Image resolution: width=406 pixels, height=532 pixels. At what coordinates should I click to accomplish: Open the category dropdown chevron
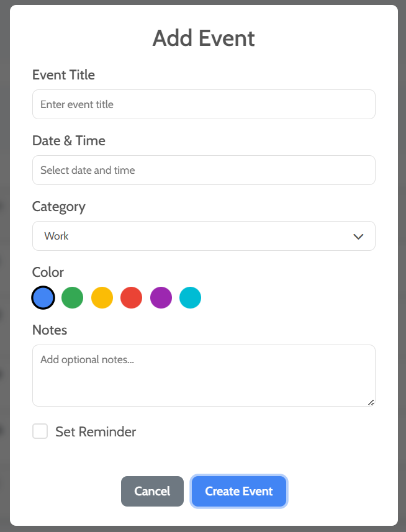click(x=358, y=236)
